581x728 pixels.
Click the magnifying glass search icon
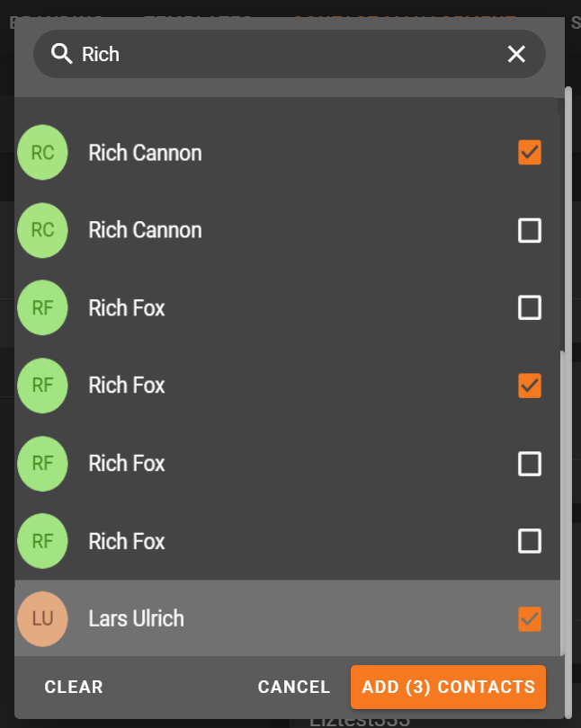61,54
